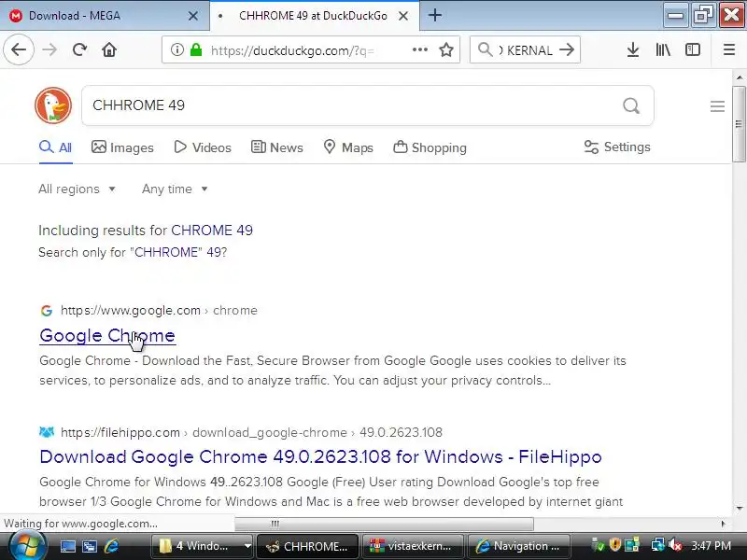Switch to Images search results
The image size is (747, 560).
(122, 147)
